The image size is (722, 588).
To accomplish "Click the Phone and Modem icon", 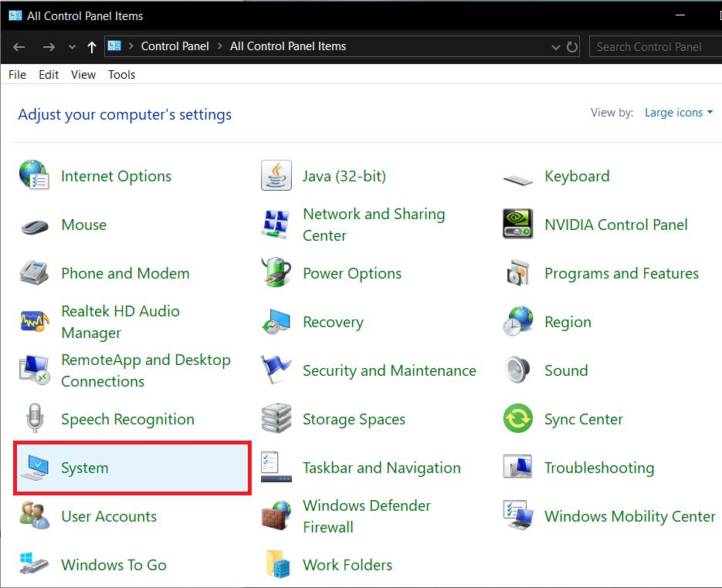I will point(34,272).
